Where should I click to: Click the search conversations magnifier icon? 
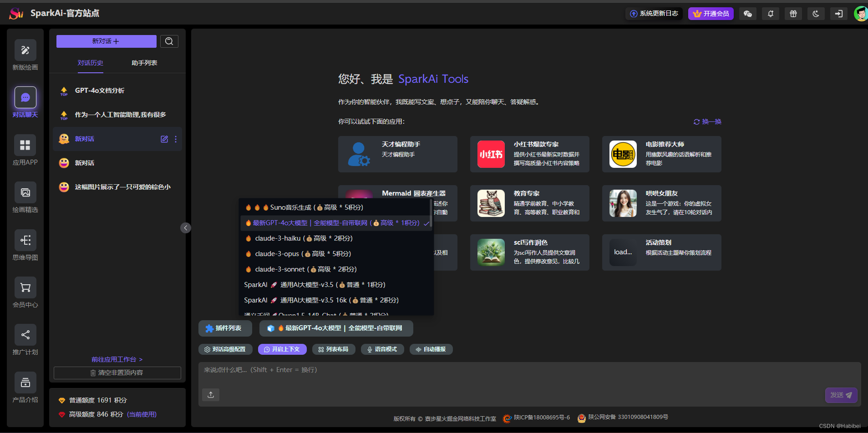pos(169,41)
